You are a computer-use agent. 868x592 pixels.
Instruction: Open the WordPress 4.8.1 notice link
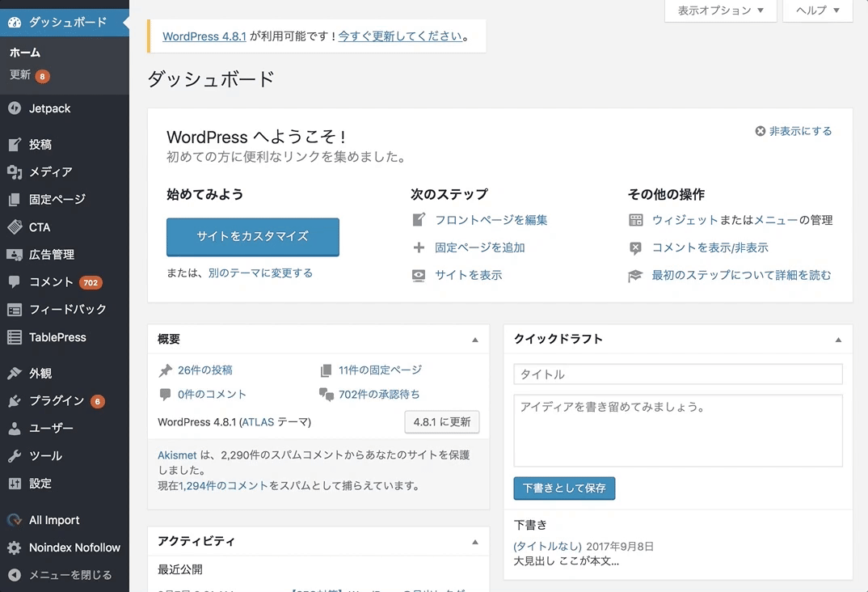tap(204, 36)
